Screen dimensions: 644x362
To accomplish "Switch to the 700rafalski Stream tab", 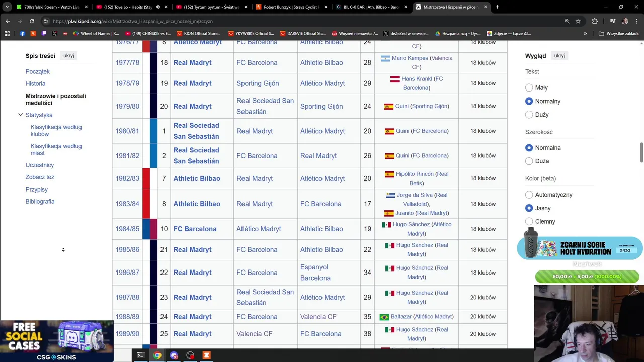I will coord(52,7).
